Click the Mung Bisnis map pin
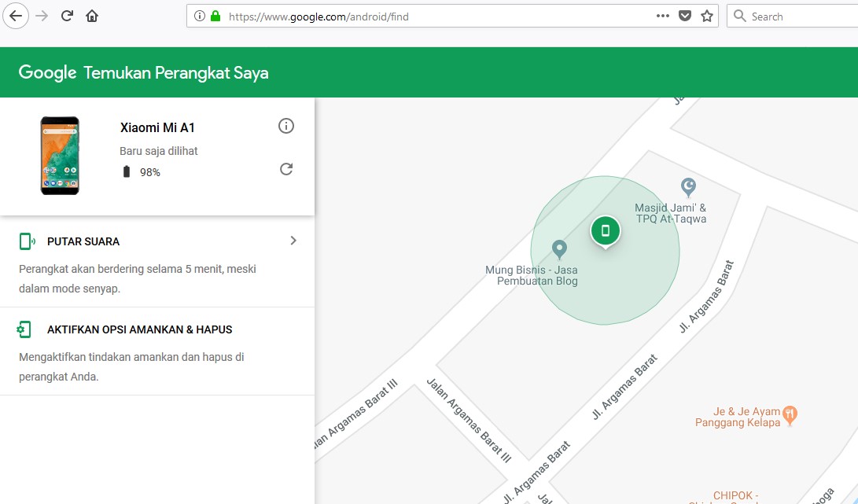Screen dimensions: 858x504 click(x=558, y=249)
